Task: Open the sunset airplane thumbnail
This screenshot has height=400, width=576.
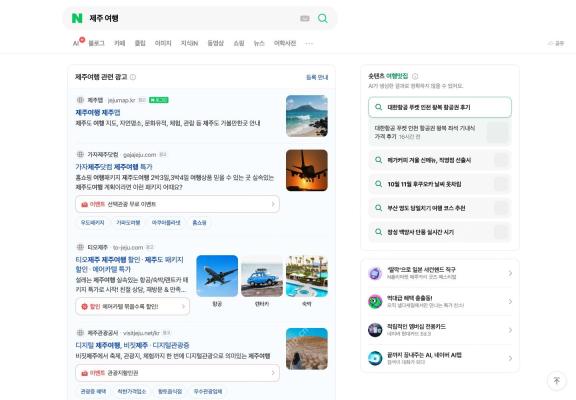Action: tap(307, 170)
